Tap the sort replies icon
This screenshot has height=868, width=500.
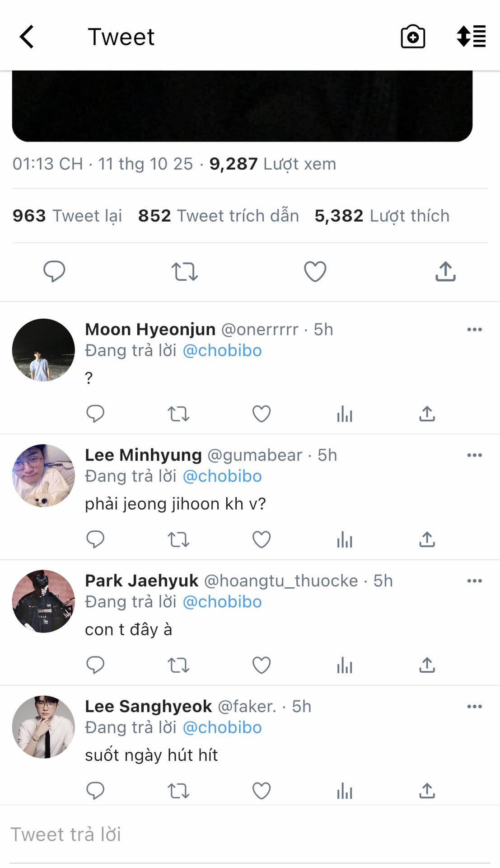pos(471,37)
